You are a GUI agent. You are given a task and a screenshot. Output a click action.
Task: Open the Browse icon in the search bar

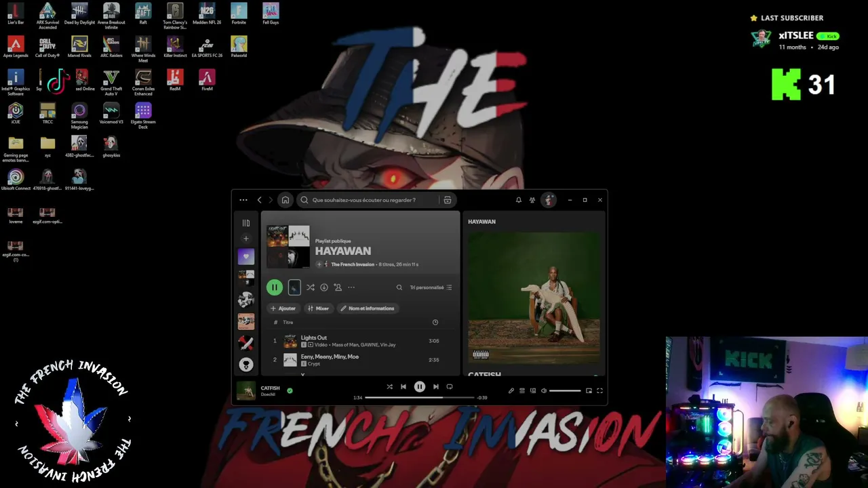tap(448, 200)
